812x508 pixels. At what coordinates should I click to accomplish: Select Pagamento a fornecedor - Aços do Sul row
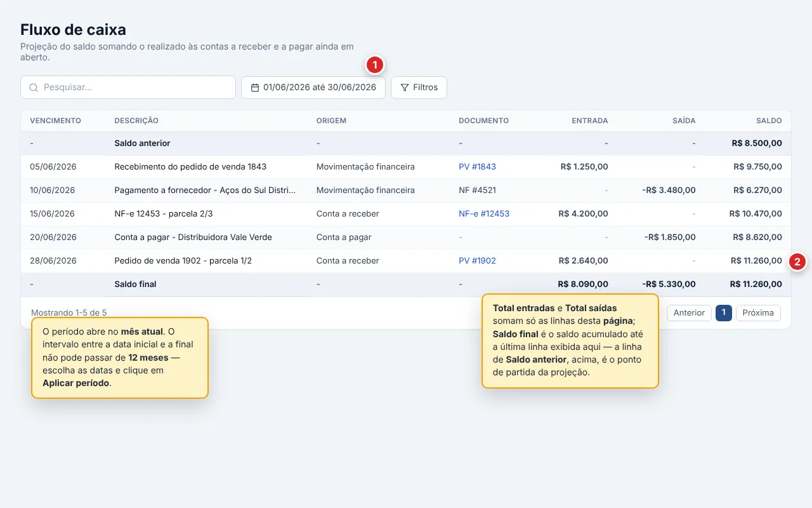205,190
